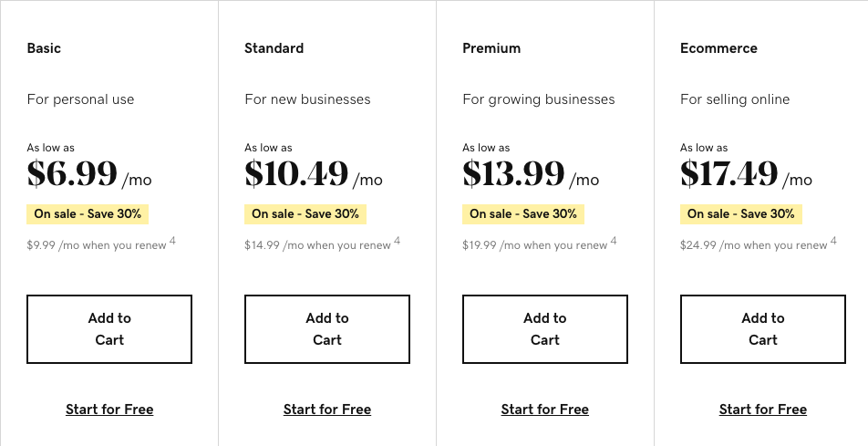The height and width of the screenshot is (446, 868).
Task: Add the Standard plan to cart
Action: (x=327, y=329)
